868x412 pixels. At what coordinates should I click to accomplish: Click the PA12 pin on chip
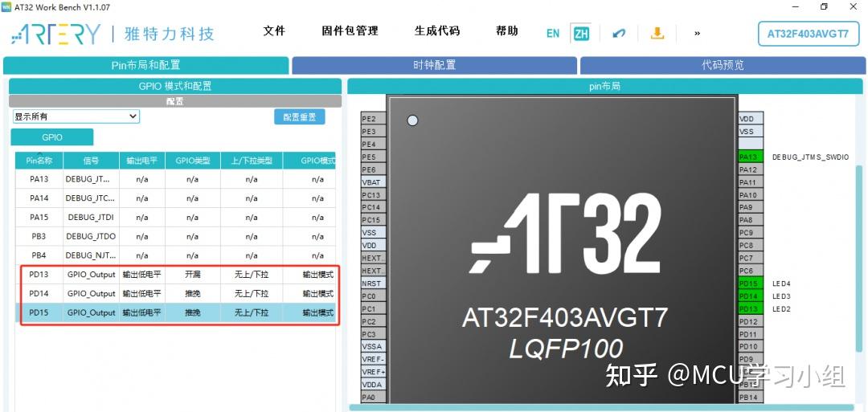tap(751, 169)
